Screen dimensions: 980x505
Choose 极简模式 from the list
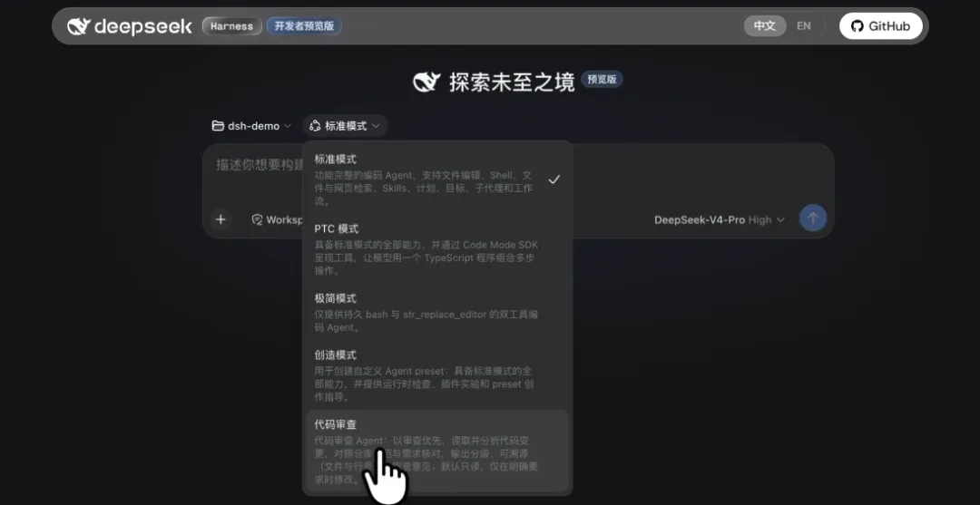click(436, 312)
